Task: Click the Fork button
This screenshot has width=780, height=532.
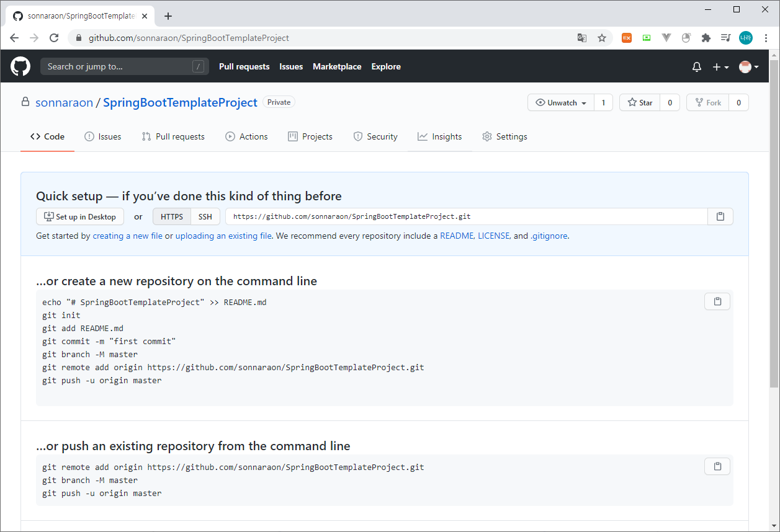Action: point(708,102)
